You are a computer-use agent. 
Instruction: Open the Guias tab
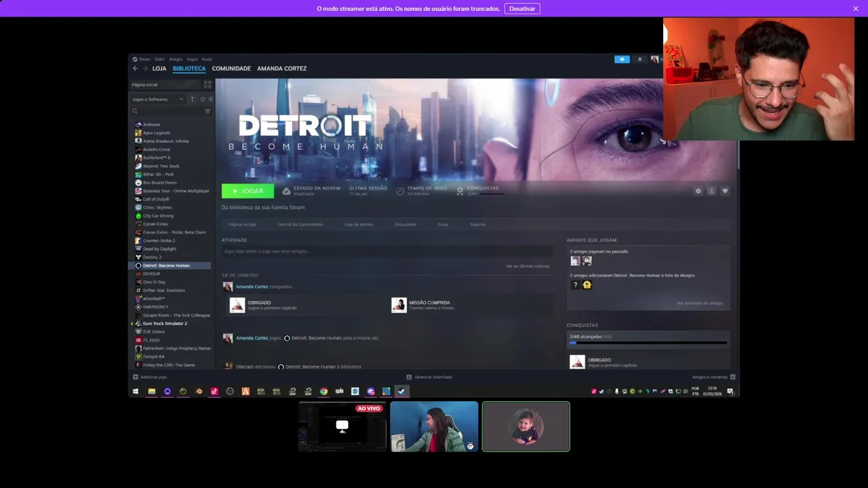[443, 224]
